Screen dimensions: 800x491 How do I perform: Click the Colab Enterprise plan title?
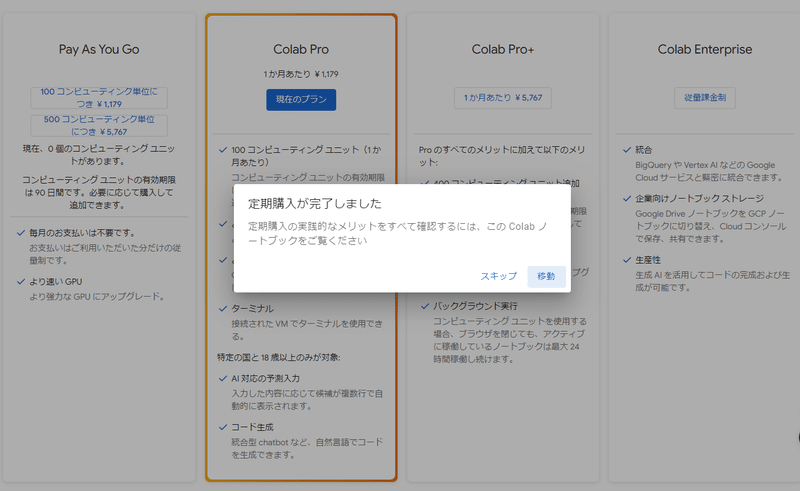(x=705, y=50)
